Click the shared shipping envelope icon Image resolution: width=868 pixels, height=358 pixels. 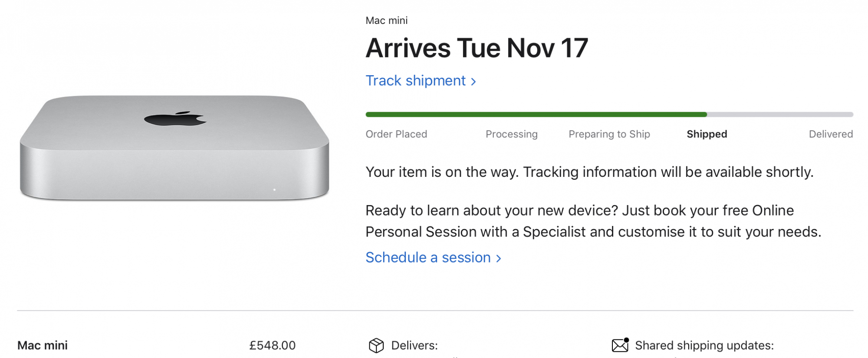click(620, 345)
